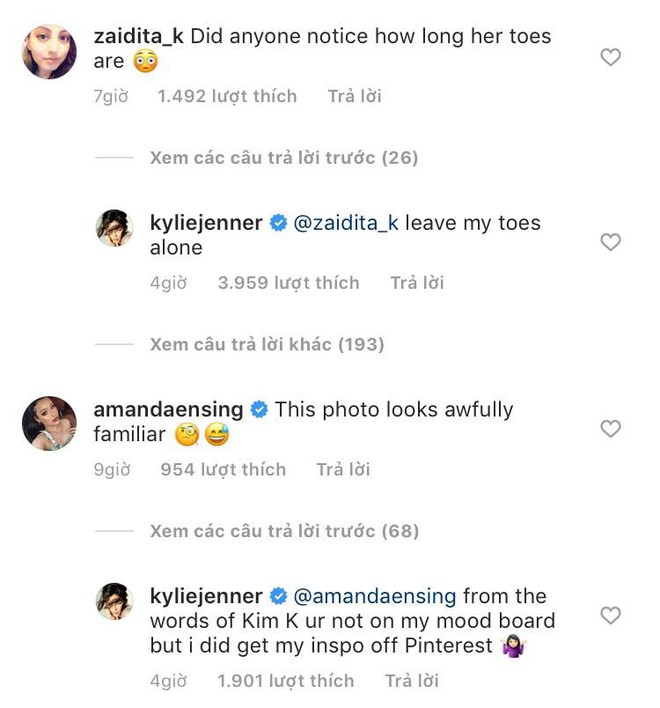The width and height of the screenshot is (660, 708).
Task: Expand 26 previous replies under zaidita_k
Action: coord(283,158)
